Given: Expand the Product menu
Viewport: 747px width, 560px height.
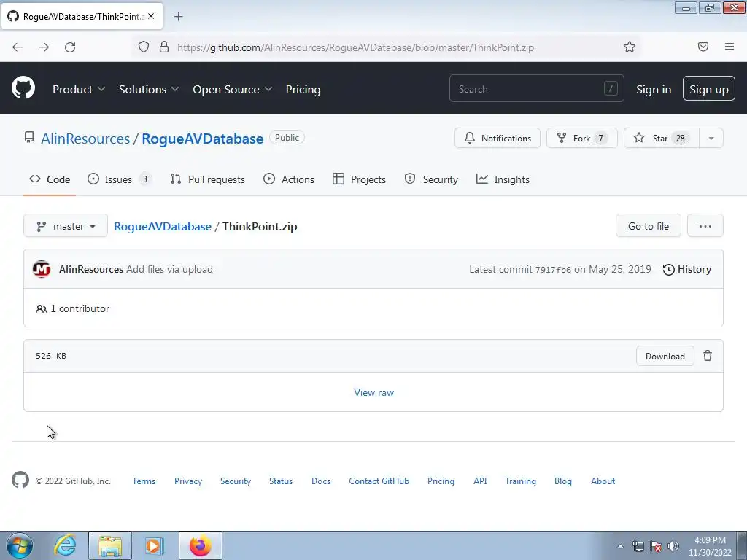Looking at the screenshot, I should 79,89.
